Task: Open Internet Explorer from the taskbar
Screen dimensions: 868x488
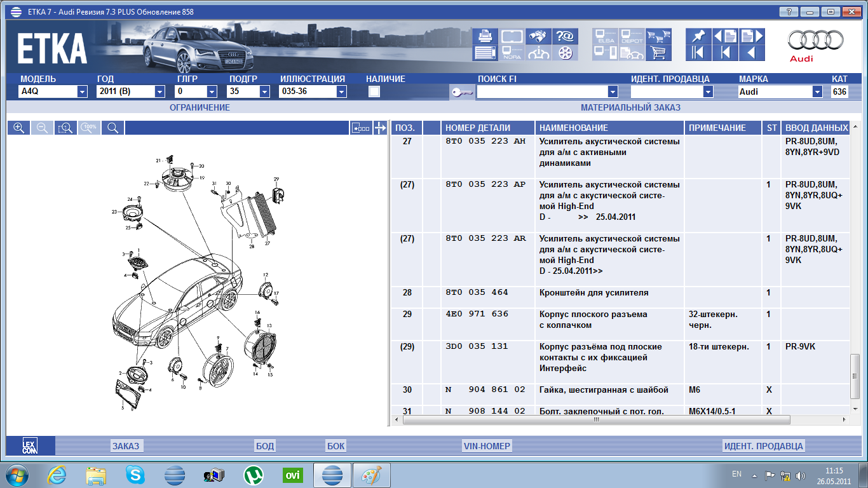Action: click(57, 475)
